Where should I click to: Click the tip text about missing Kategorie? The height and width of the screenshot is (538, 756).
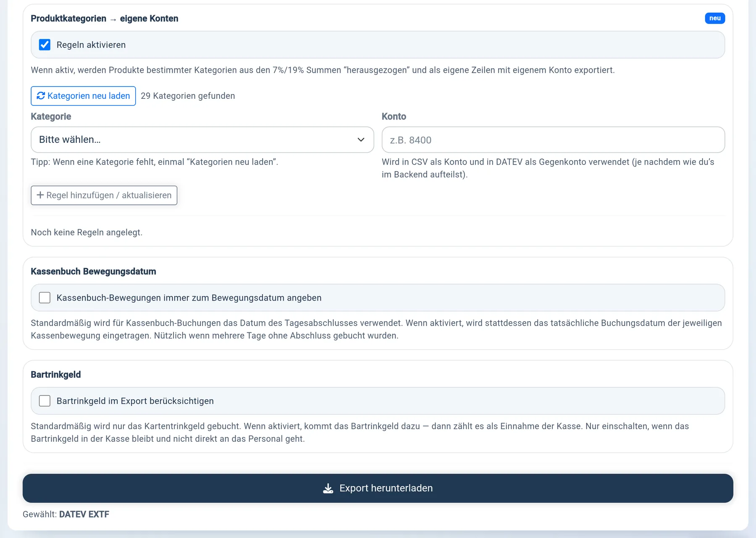pos(155,162)
